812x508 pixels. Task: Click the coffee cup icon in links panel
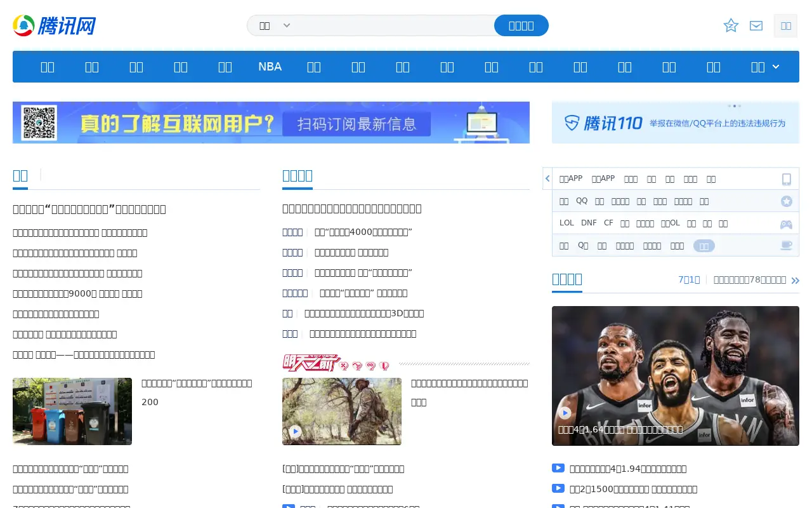[x=787, y=245]
